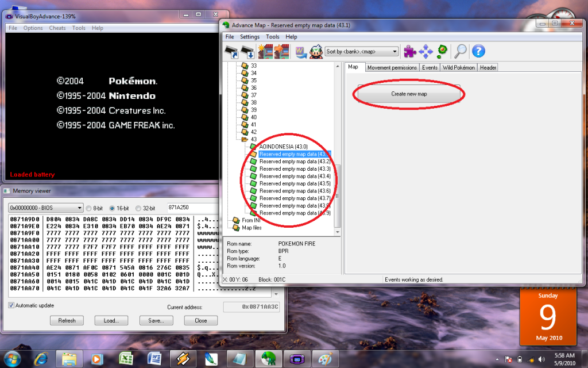Image resolution: width=588 pixels, height=368 pixels.
Task: Switch to VisualBoyAdvance via its taskbar icon
Action: click(x=297, y=359)
